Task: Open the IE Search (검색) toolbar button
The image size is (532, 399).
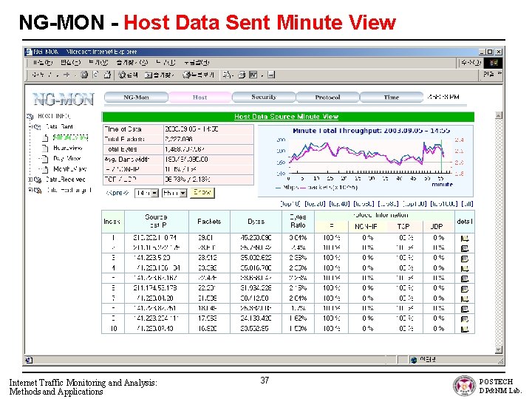Action: pos(128,75)
